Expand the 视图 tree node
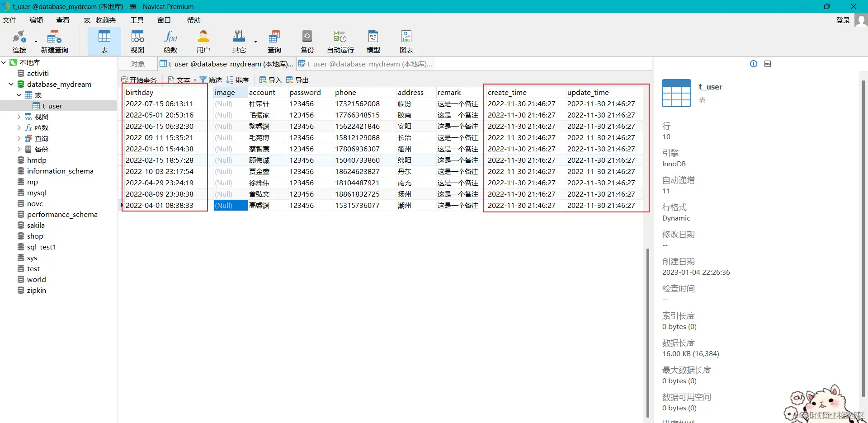The width and height of the screenshot is (868, 423). coord(19,117)
